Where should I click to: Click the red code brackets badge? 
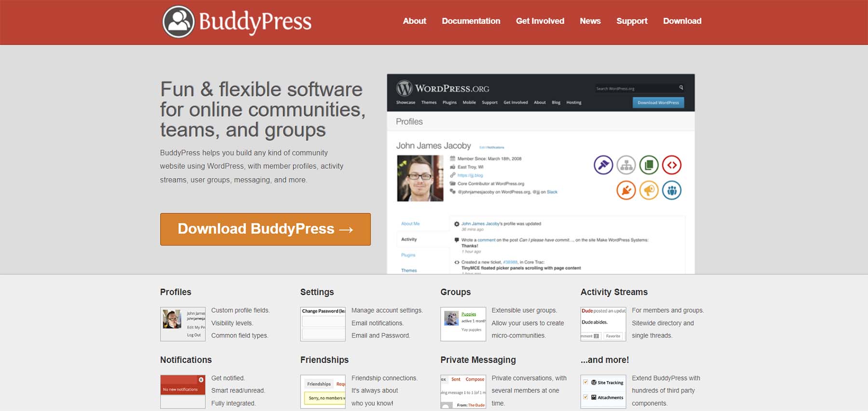tap(672, 165)
